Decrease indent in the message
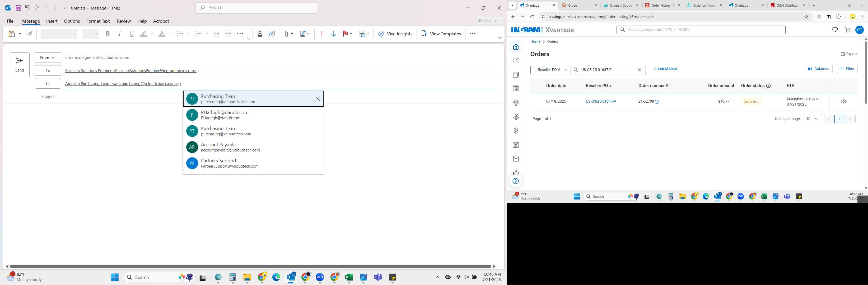The image size is (868, 285). [x=217, y=34]
